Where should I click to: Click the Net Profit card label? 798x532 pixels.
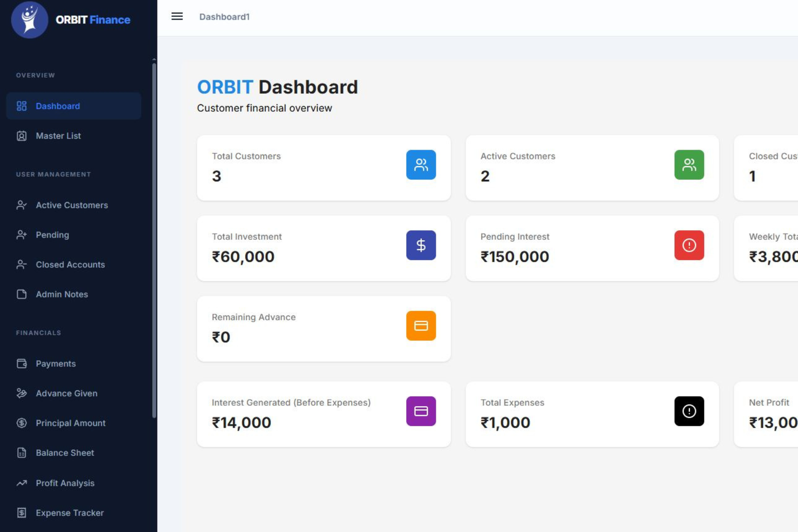[x=769, y=402]
